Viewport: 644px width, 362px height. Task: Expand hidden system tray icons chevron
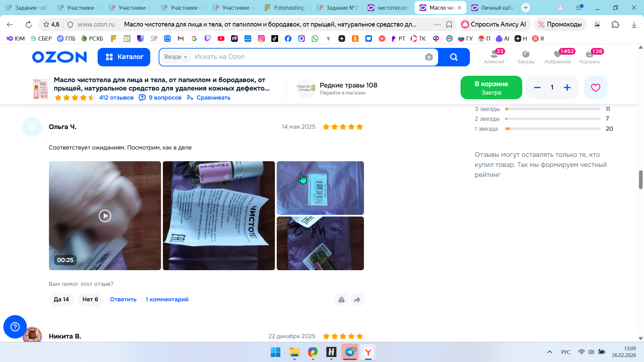pos(549,352)
